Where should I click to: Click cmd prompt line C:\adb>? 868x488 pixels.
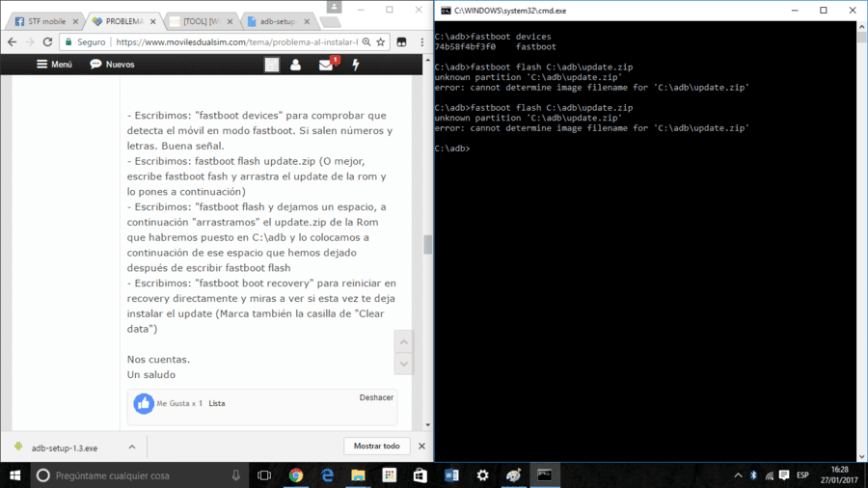coord(452,149)
